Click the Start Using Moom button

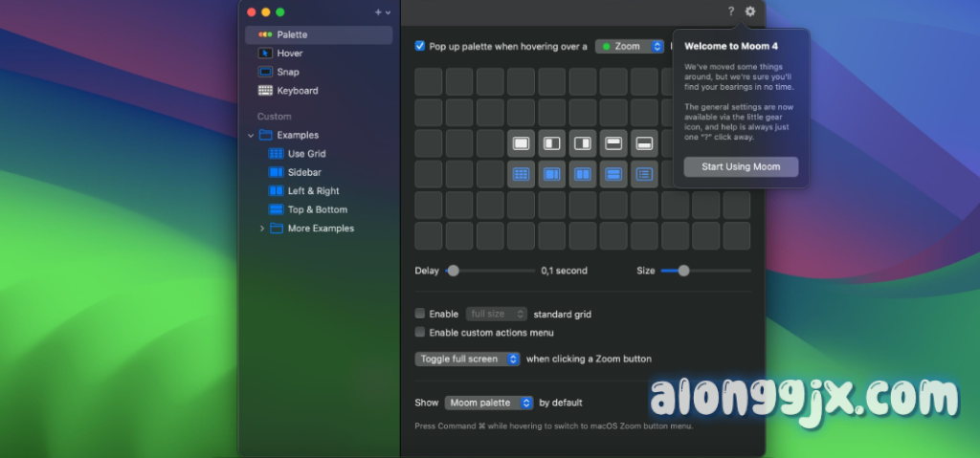point(741,166)
